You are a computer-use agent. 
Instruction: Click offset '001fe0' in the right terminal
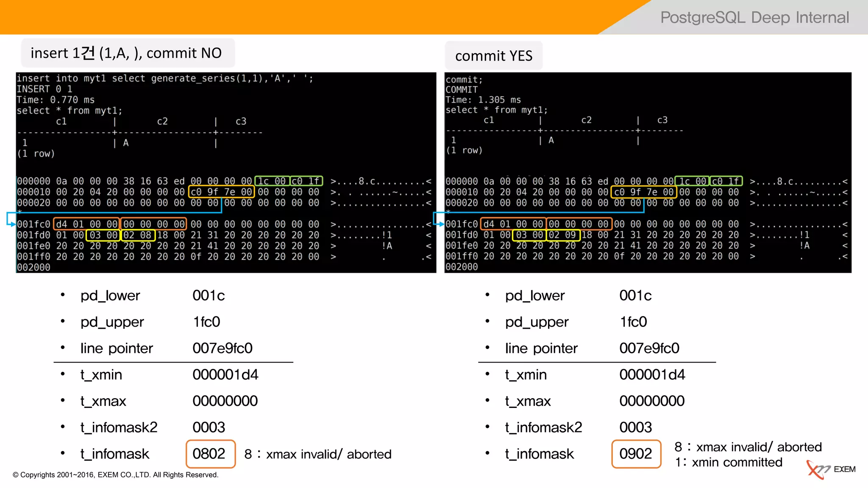pos(462,246)
